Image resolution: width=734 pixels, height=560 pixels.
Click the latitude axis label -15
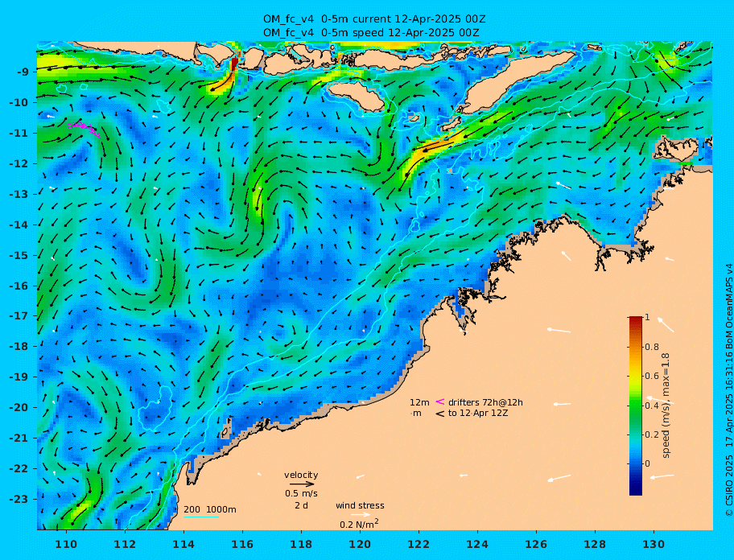[19, 255]
